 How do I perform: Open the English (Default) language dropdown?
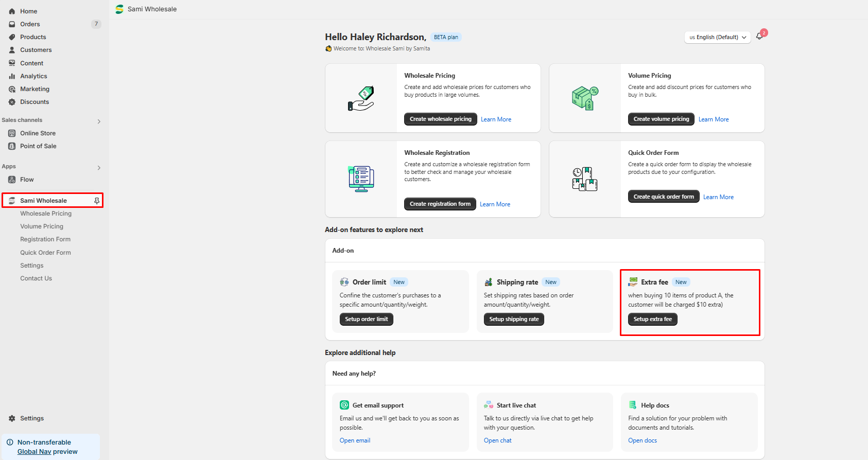pos(718,37)
